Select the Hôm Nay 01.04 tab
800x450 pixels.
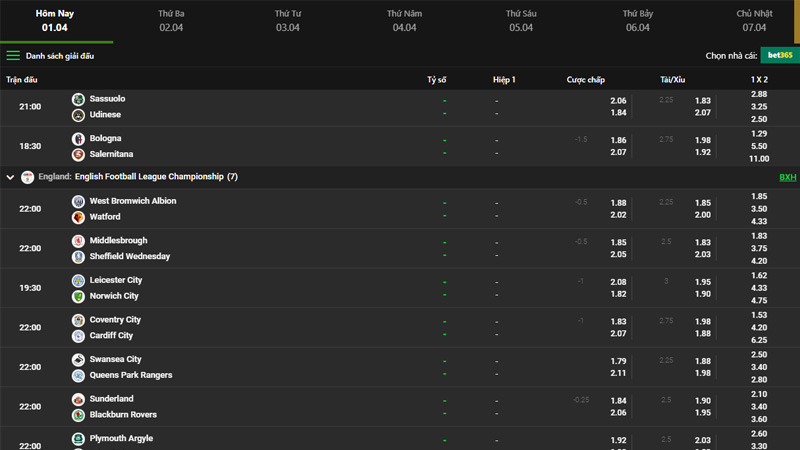coord(55,20)
